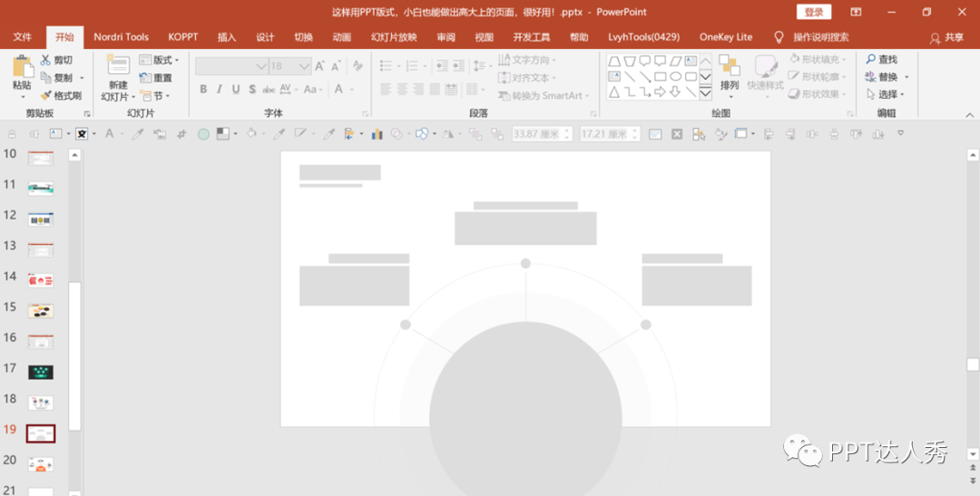Select slide 14 thumbnail
980x496 pixels.
click(41, 280)
